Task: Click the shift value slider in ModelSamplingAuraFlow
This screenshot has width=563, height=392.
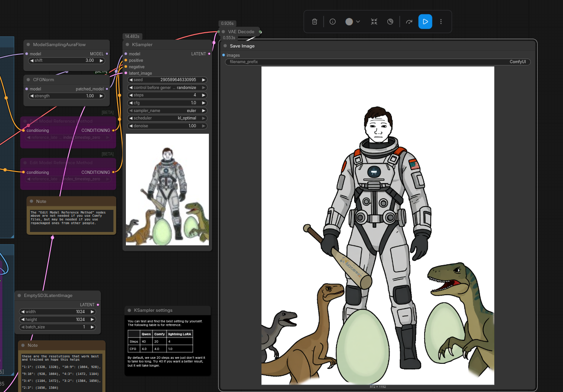Action: [x=67, y=60]
